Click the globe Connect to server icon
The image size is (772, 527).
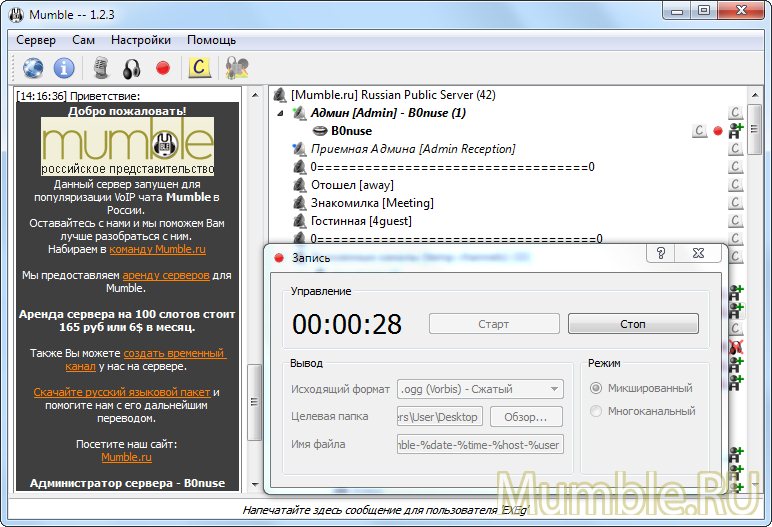33,68
